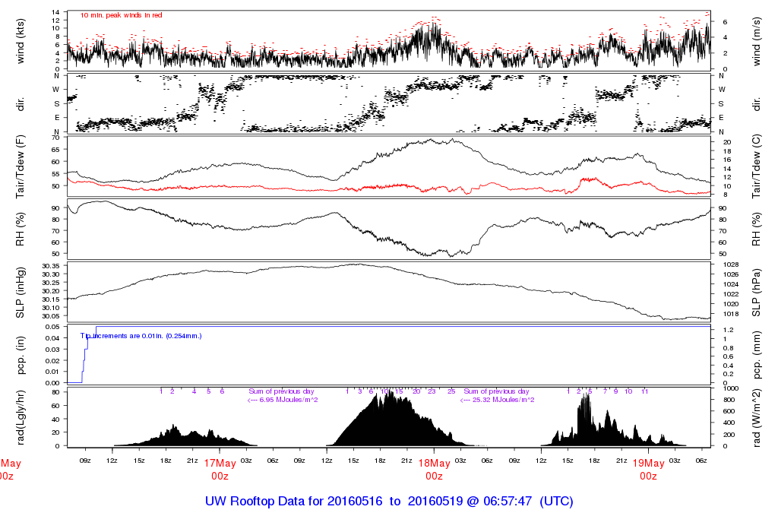Click the '30.05' tick on SLP inHg axis
The image size is (778, 532).
[51, 316]
